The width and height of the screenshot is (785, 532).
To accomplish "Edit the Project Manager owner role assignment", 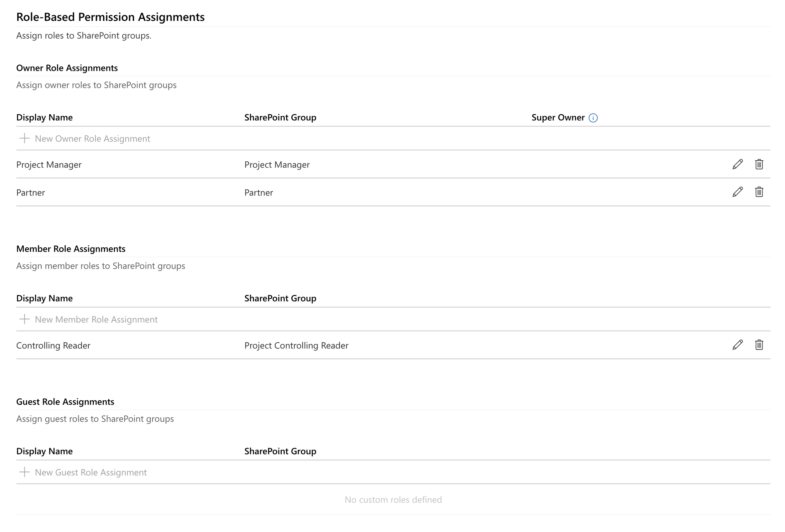I will (x=737, y=165).
